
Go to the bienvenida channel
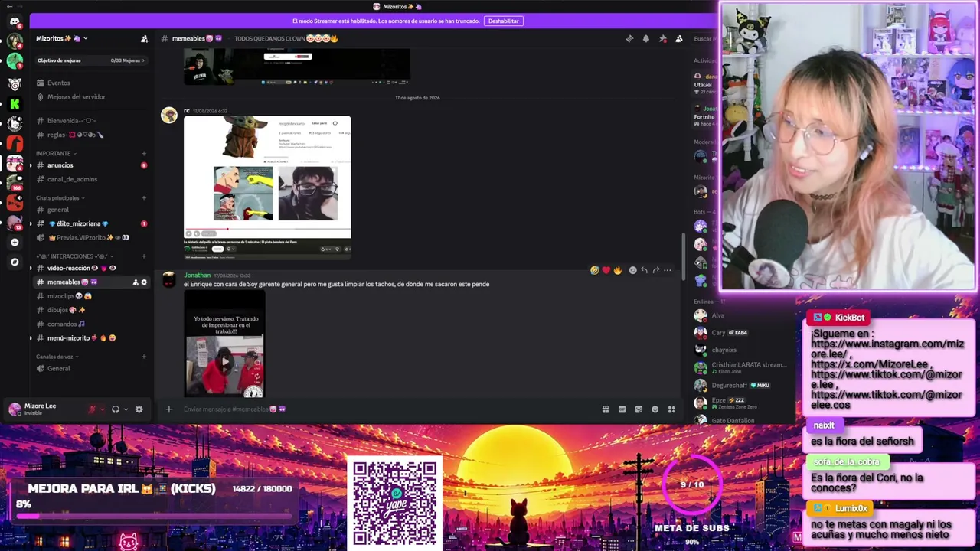tap(91, 121)
